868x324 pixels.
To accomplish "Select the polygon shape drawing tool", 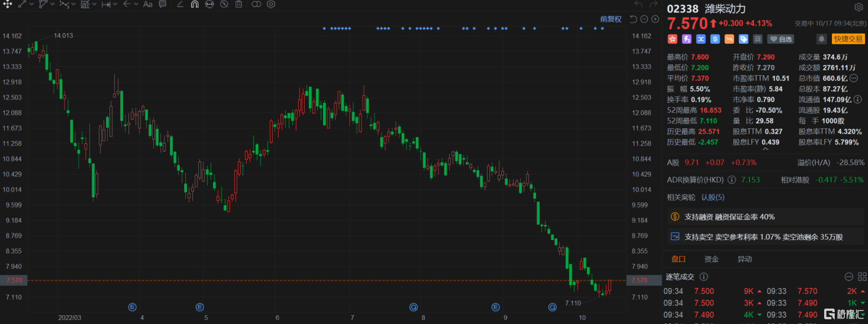I will [x=43, y=5].
